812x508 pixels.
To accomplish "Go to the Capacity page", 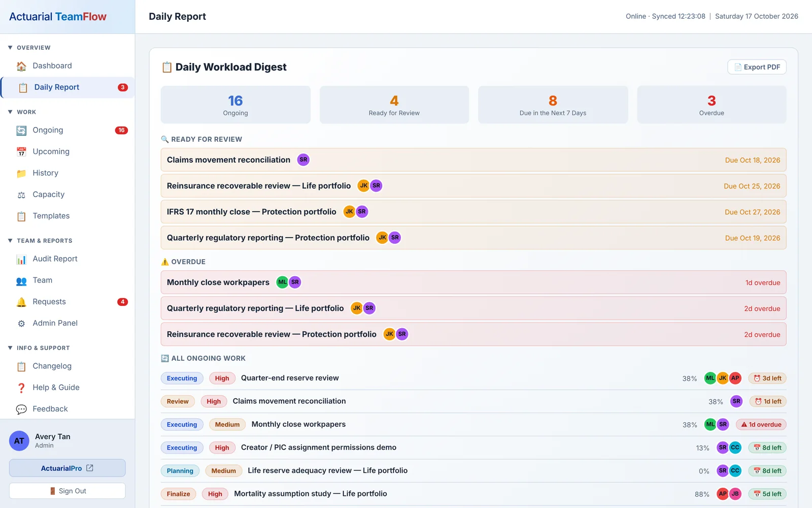I will (x=67, y=195).
